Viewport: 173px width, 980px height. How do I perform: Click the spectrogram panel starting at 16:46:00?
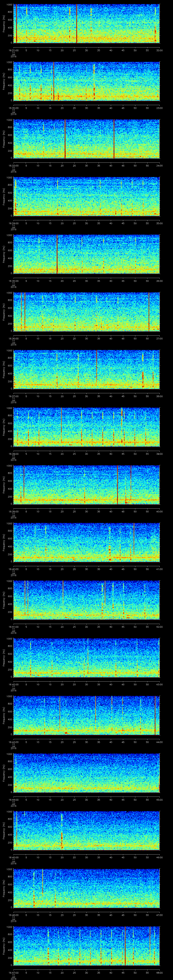coord(87,888)
